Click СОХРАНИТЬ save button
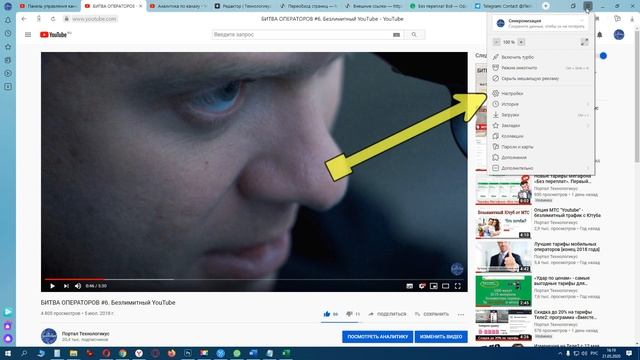640x360 pixels. pyautogui.click(x=432, y=314)
